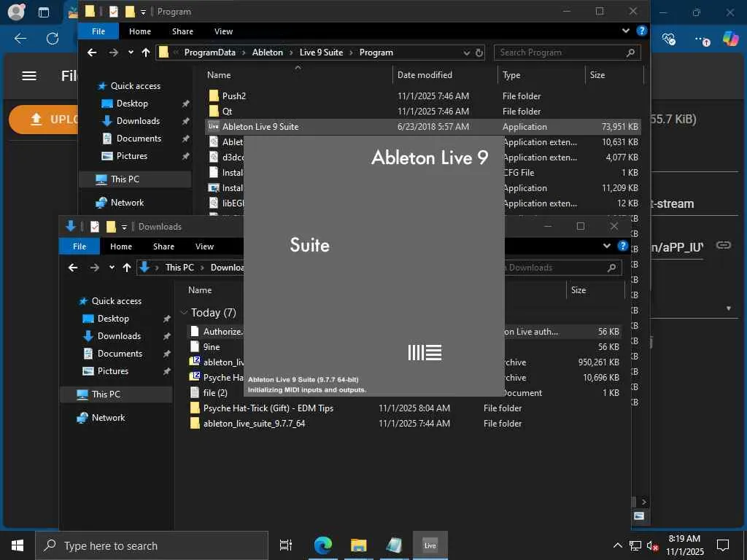This screenshot has width=747, height=560.
Task: Expand ribbon chevron in Program window
Action: click(x=625, y=31)
